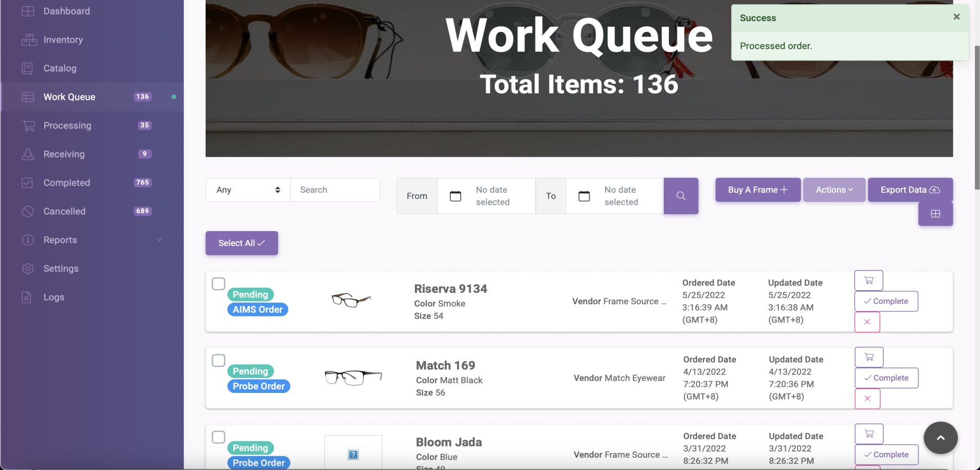The image size is (980, 470).
Task: Check the Bloom Jada row checkbox
Action: pyautogui.click(x=219, y=437)
